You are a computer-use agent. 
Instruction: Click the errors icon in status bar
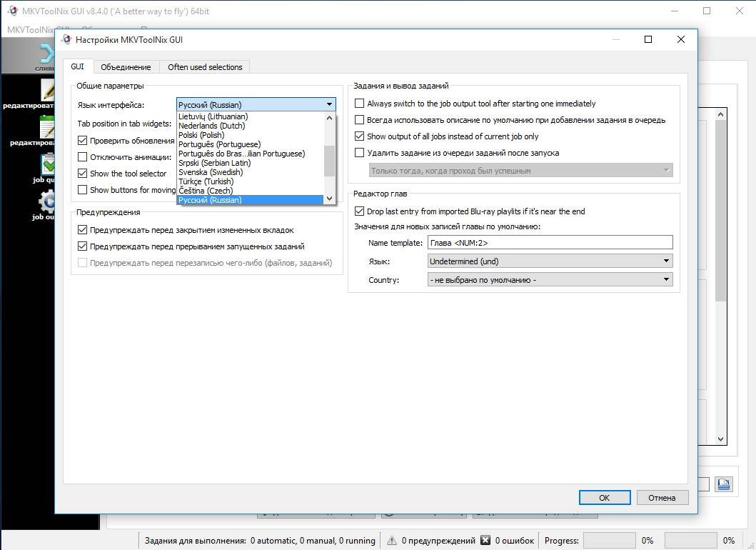[x=485, y=540]
